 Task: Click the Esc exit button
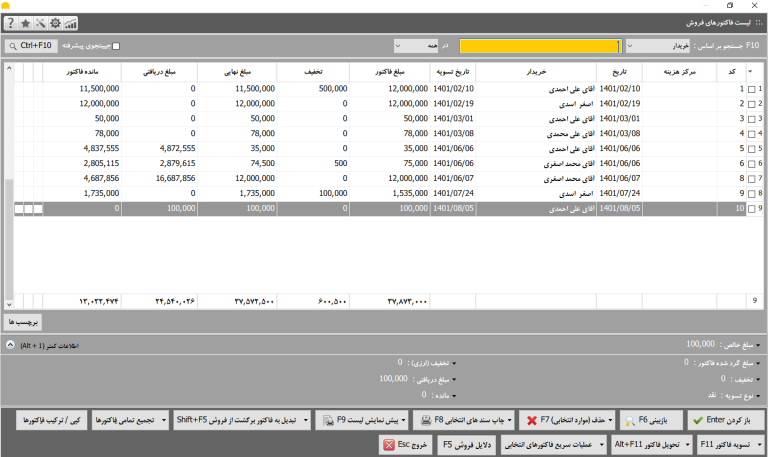coord(406,445)
